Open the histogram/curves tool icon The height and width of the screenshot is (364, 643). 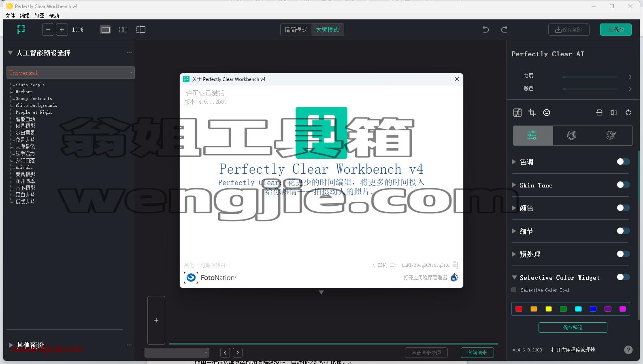517,113
